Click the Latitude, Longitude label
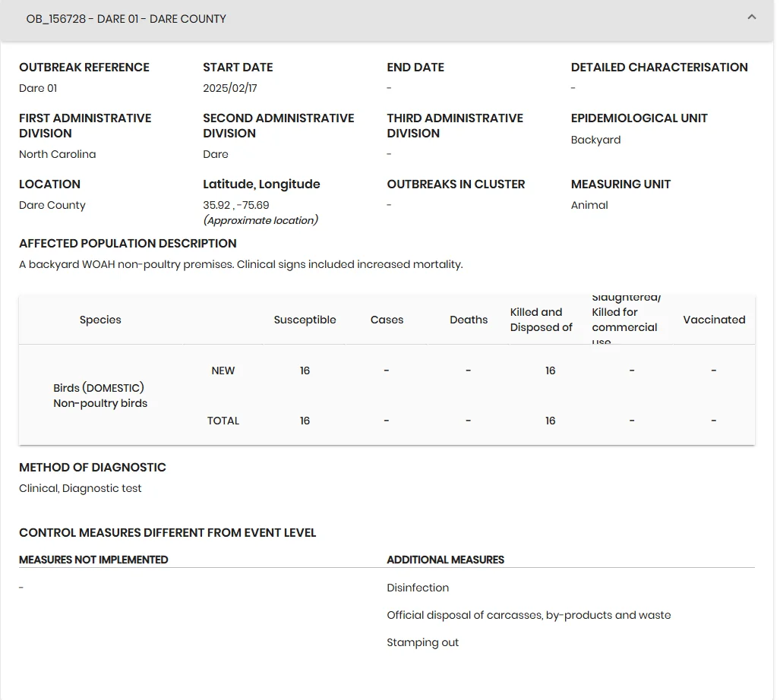The width and height of the screenshot is (780, 700). (x=261, y=184)
